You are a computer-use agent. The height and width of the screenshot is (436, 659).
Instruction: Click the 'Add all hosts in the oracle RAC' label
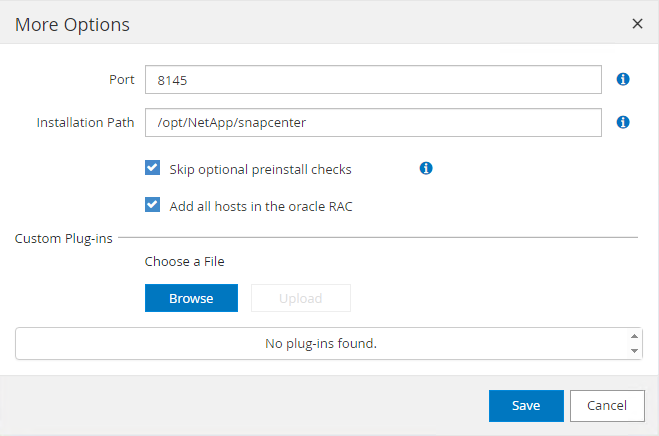[261, 206]
